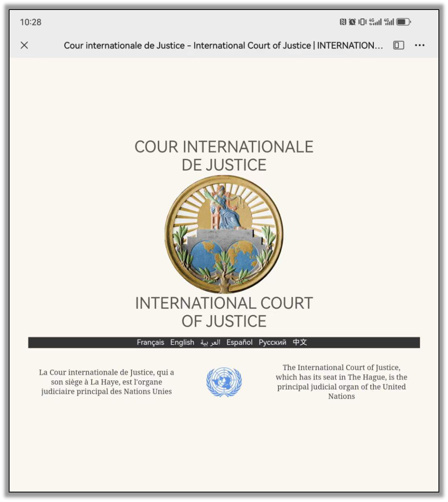Tap the alarm icon in status bar
The image size is (448, 502).
click(x=352, y=22)
